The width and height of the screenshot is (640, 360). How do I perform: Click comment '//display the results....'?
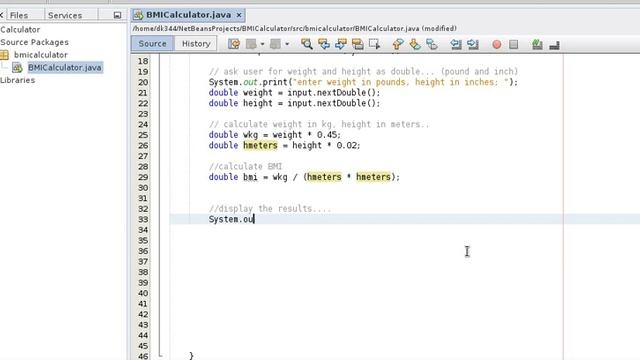pos(270,209)
